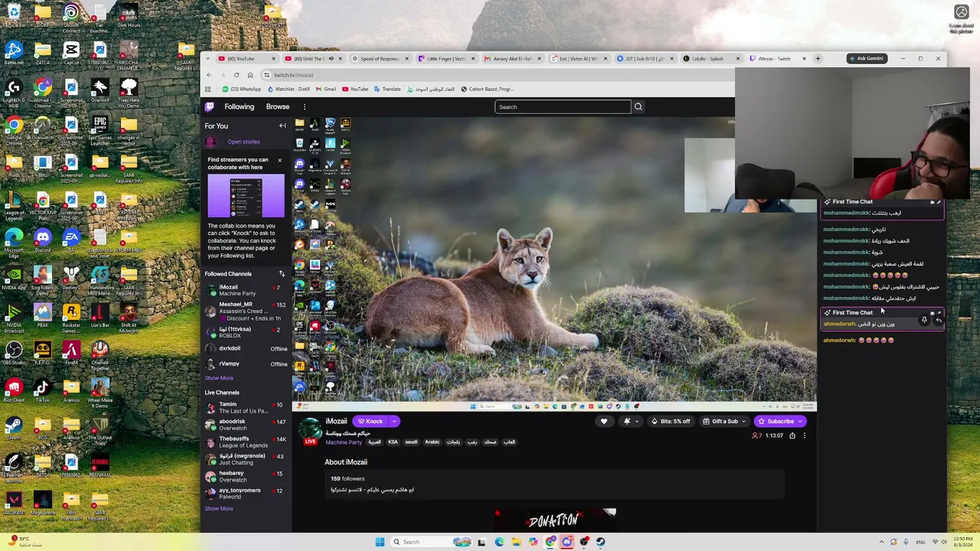Open live channel Thebausffs
This screenshot has width=980, height=551.
click(x=246, y=442)
